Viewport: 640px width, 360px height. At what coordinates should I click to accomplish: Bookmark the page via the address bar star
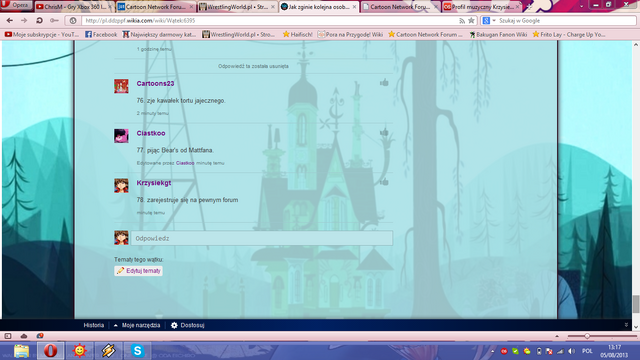[x=471, y=20]
